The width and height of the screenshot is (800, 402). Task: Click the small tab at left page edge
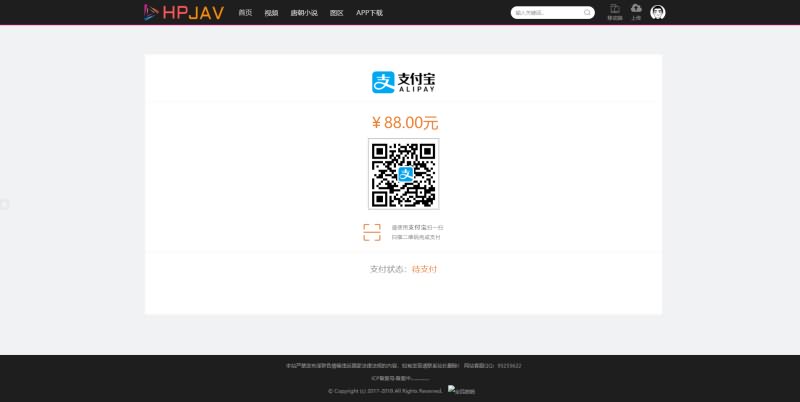tap(4, 204)
